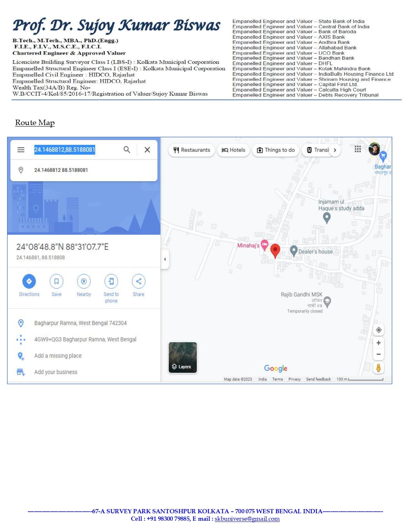Open the Google account profile picture

click(x=374, y=149)
